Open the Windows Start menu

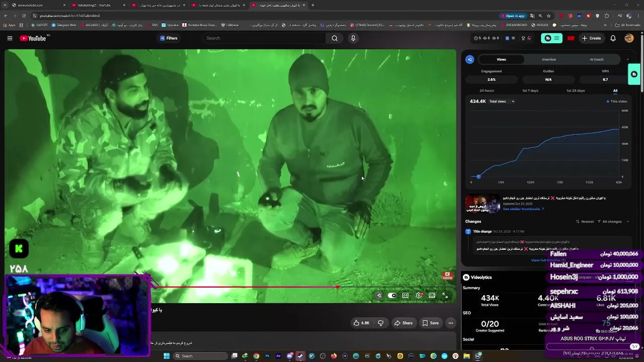click(x=167, y=356)
